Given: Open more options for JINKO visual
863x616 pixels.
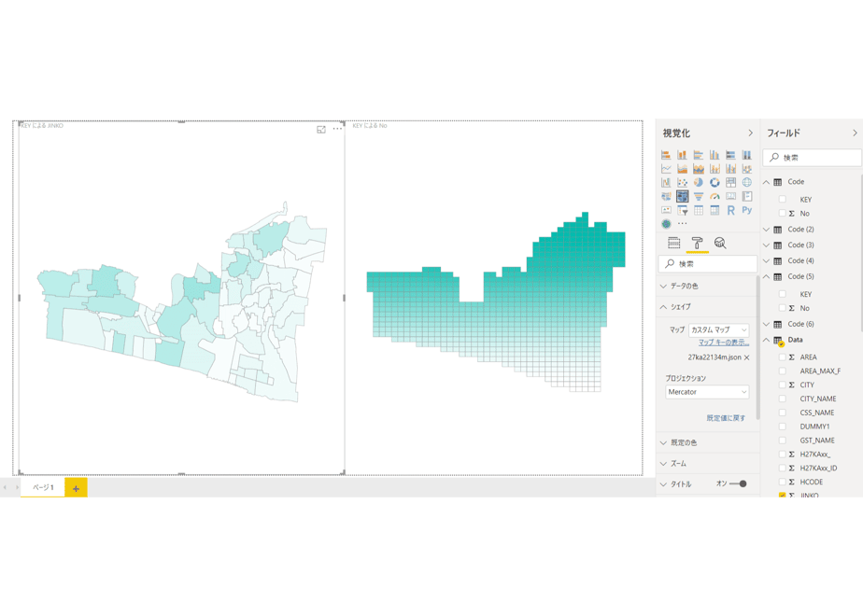Looking at the screenshot, I should pos(337,129).
